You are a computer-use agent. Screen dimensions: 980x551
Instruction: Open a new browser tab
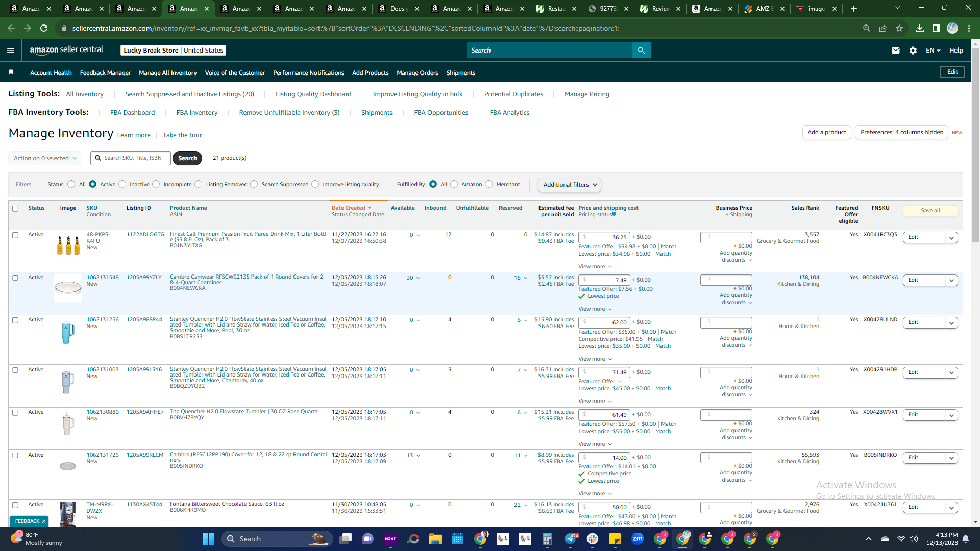tap(854, 9)
